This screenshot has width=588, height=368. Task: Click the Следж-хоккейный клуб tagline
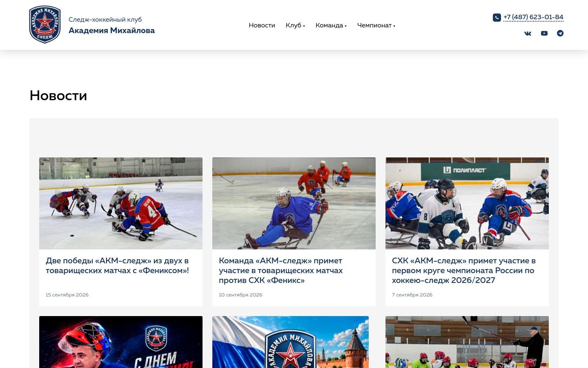coord(105,20)
